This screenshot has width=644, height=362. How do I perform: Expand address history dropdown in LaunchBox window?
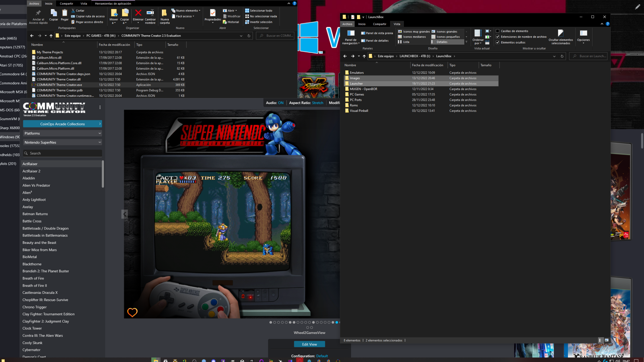pos(554,56)
